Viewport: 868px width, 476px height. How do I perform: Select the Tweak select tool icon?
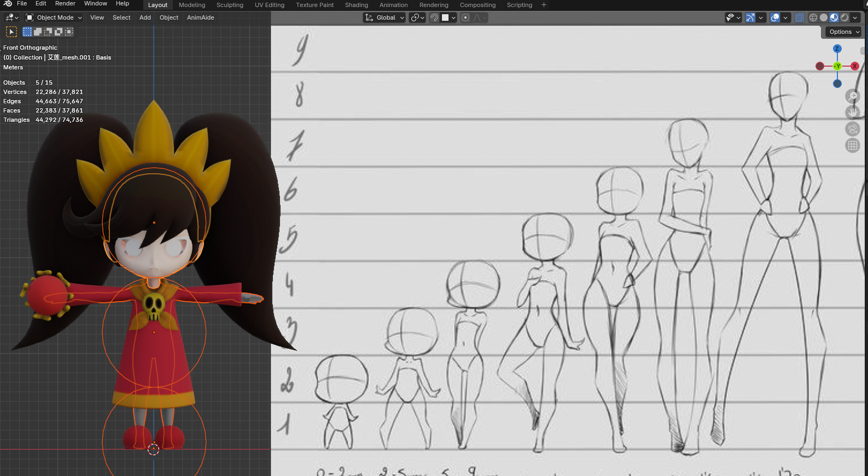coord(11,32)
